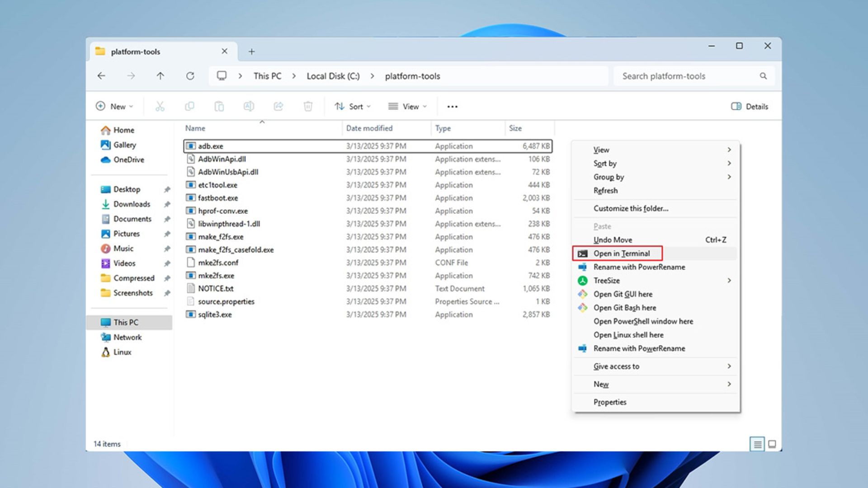Add a new tab with plus icon
The image size is (868, 488).
(x=251, y=52)
